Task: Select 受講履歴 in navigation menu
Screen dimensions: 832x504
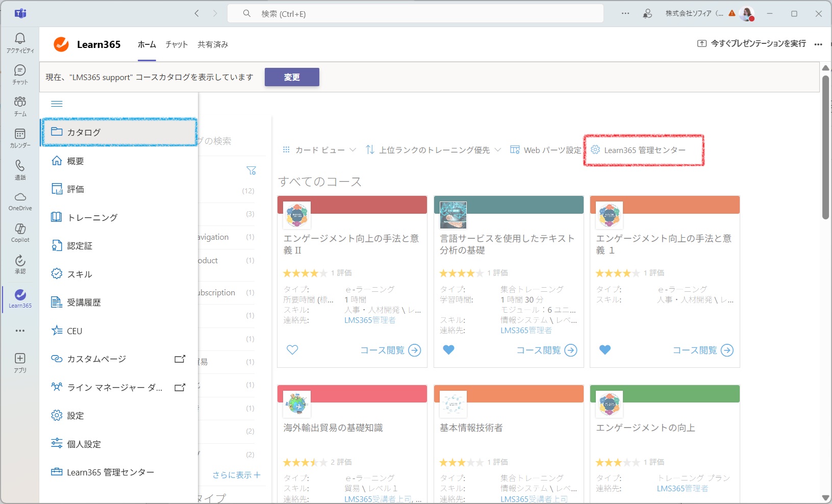Action: [119, 303]
